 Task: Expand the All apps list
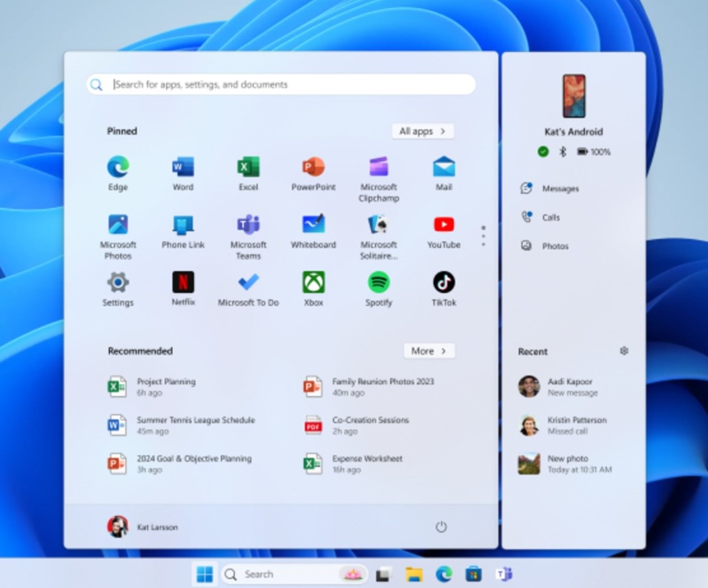coord(422,131)
